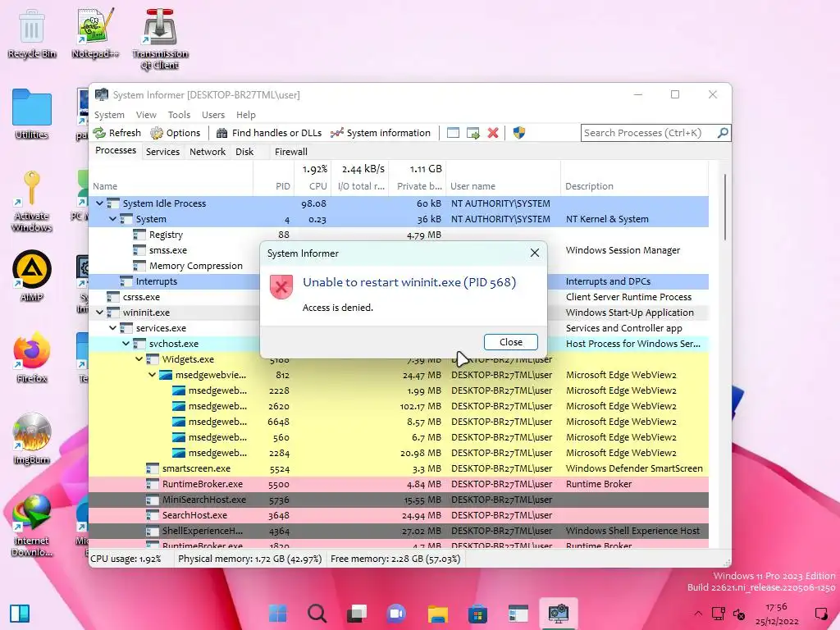Open Activate Windows key shortcut

tap(32, 201)
